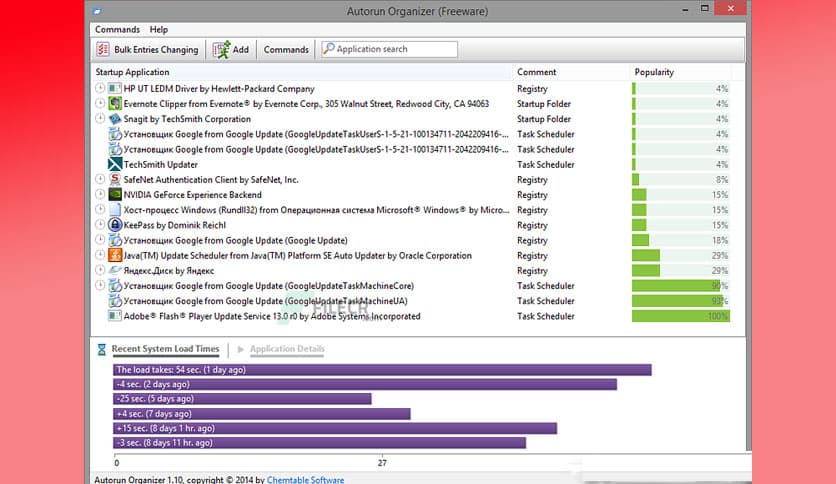Switch to Recent System Load Times tab

point(165,349)
